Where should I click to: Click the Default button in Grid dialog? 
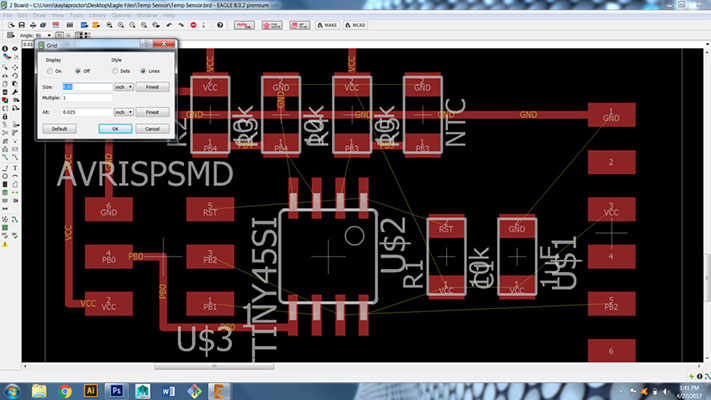[59, 129]
